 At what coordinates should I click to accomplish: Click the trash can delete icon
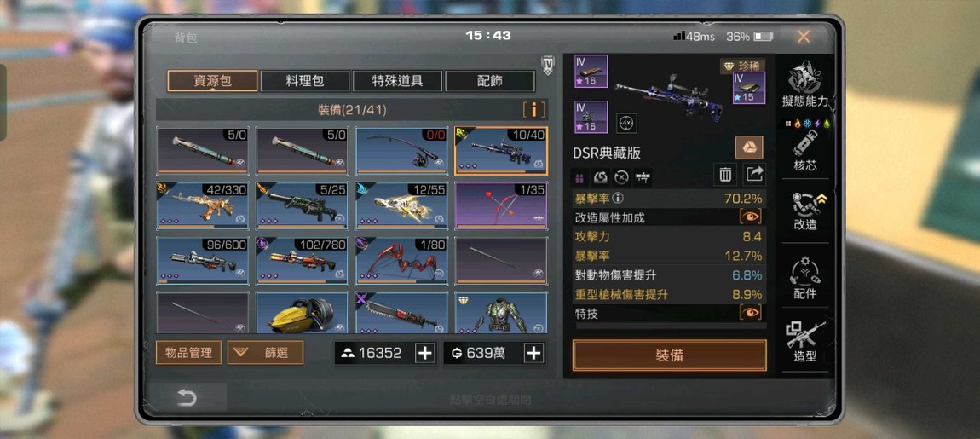click(x=725, y=175)
